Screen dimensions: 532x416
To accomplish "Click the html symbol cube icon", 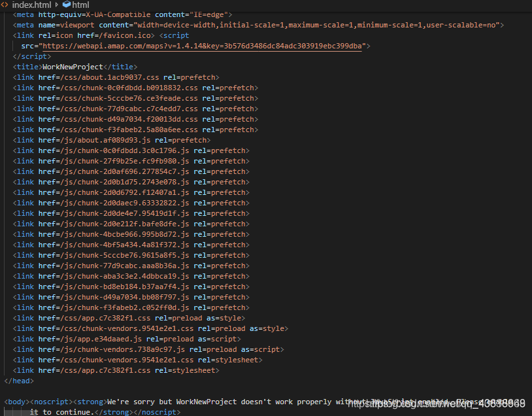I will 66,5.
